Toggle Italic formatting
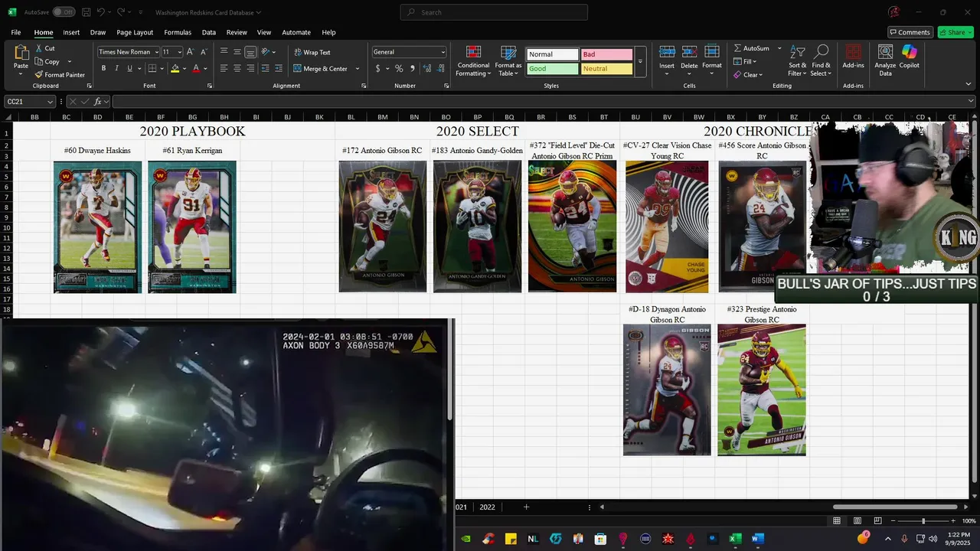Screen dimensions: 980x551 [116, 68]
